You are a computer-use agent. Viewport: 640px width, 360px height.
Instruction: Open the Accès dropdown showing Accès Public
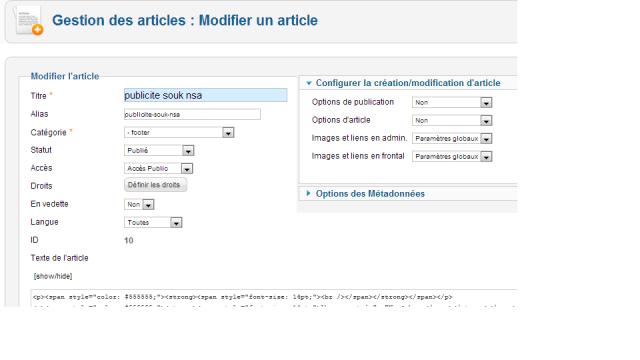(x=158, y=169)
